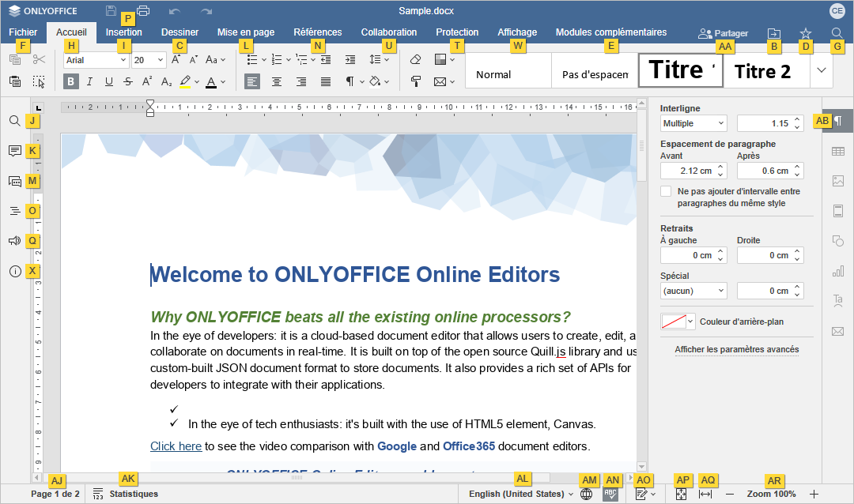Check 'Ne pas ajouter d'intervalle' checkbox
854x504 pixels.
pos(666,191)
